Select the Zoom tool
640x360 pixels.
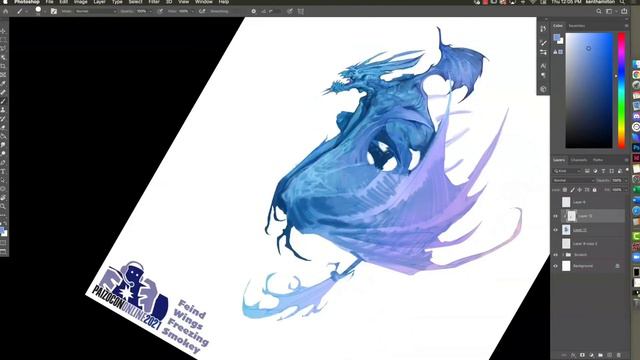click(3, 207)
